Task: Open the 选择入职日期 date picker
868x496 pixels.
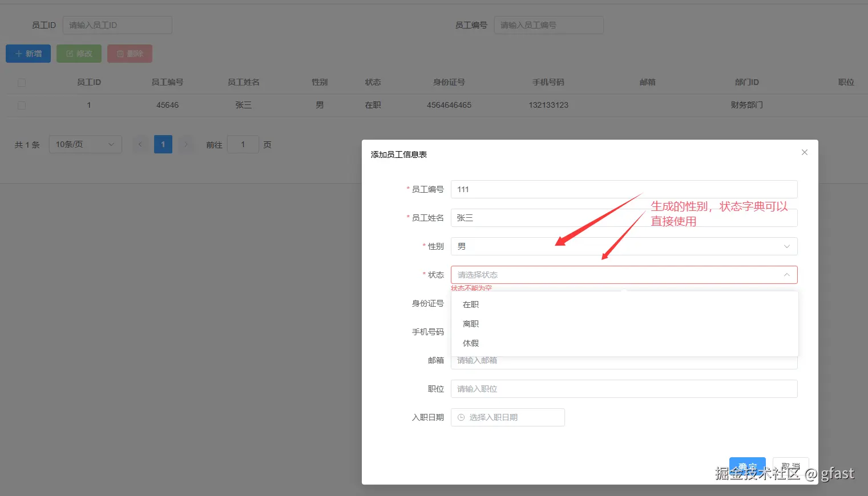Action: pos(507,417)
